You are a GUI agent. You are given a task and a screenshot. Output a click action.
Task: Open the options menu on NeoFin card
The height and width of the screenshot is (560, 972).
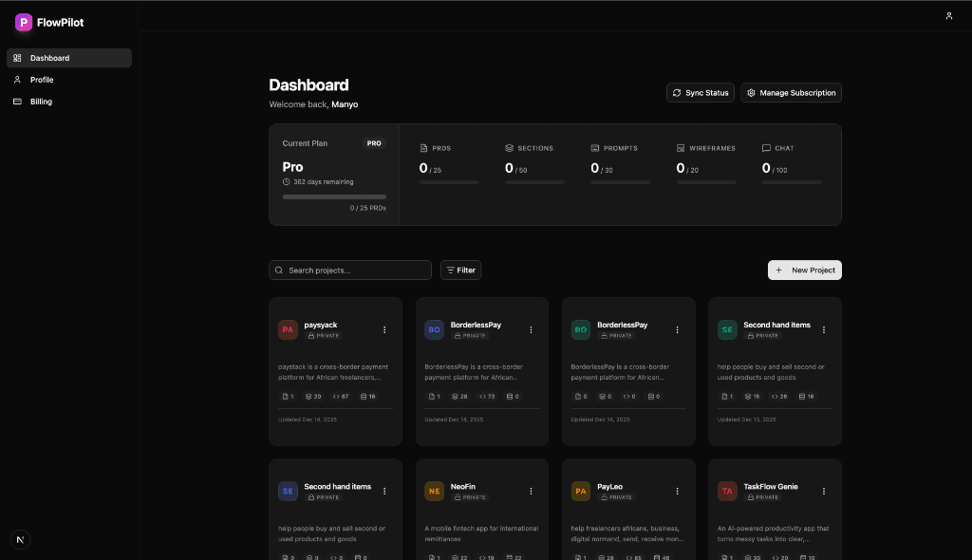531,491
